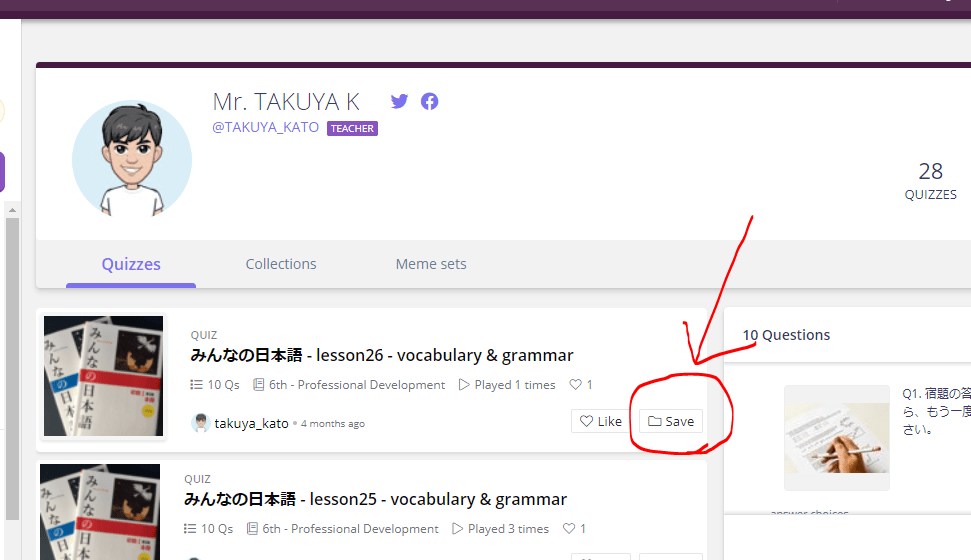
Task: Open the lesson26 quiz thumbnail
Action: point(103,376)
